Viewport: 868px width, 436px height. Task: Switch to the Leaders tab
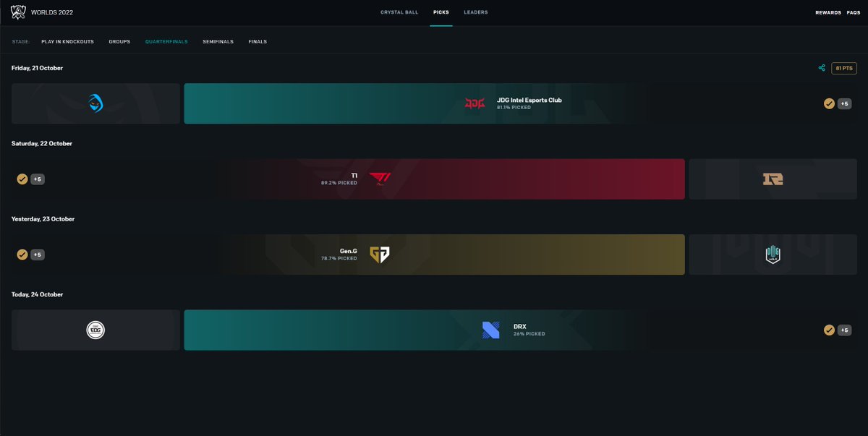(x=476, y=12)
